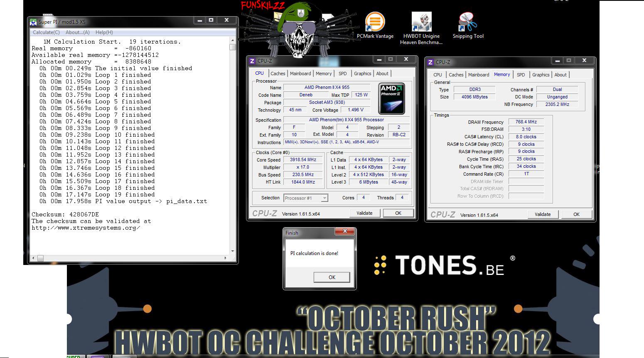Open About tab in the CPU-Z CPU window
This screenshot has height=358, width=644.
click(382, 74)
